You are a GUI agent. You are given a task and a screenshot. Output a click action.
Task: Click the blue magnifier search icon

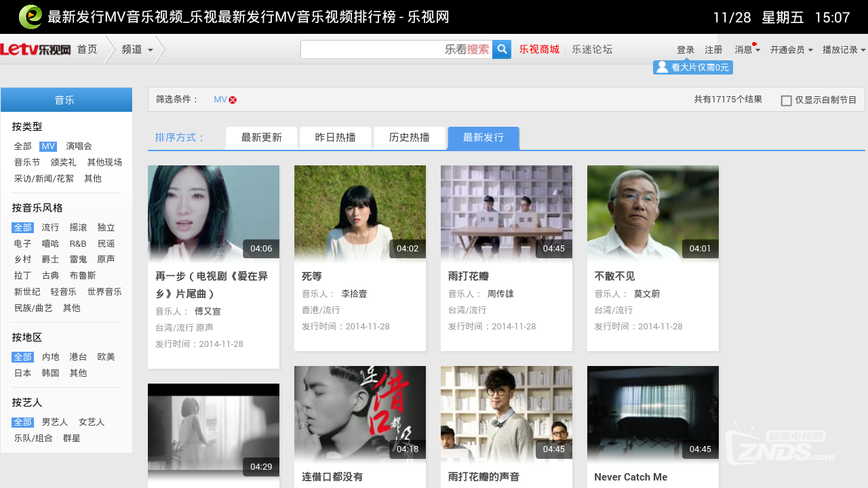click(x=501, y=49)
